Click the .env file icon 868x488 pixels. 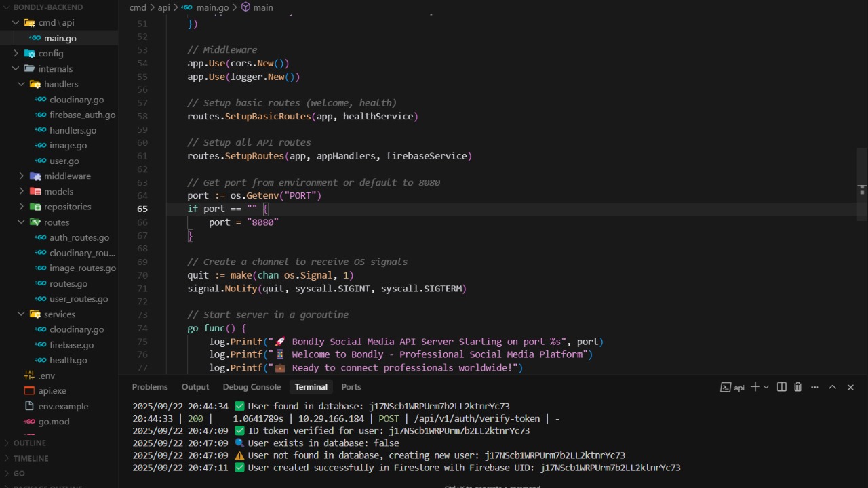click(x=29, y=375)
